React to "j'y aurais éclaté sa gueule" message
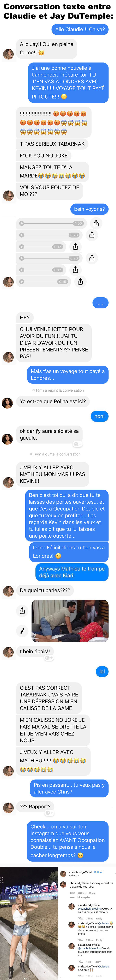This screenshot has height=980, width=116. tap(78, 444)
